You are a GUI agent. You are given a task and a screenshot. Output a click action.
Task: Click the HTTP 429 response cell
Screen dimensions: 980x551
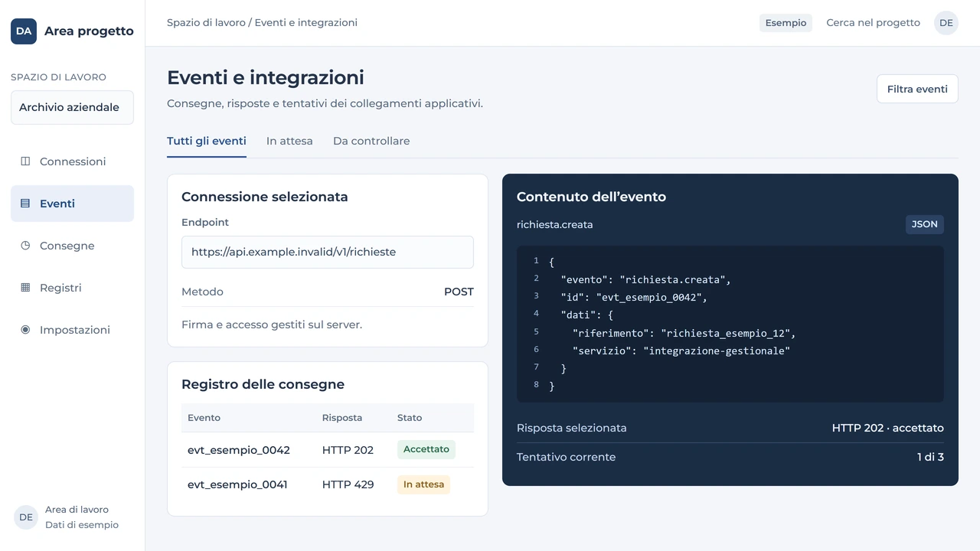pos(348,484)
